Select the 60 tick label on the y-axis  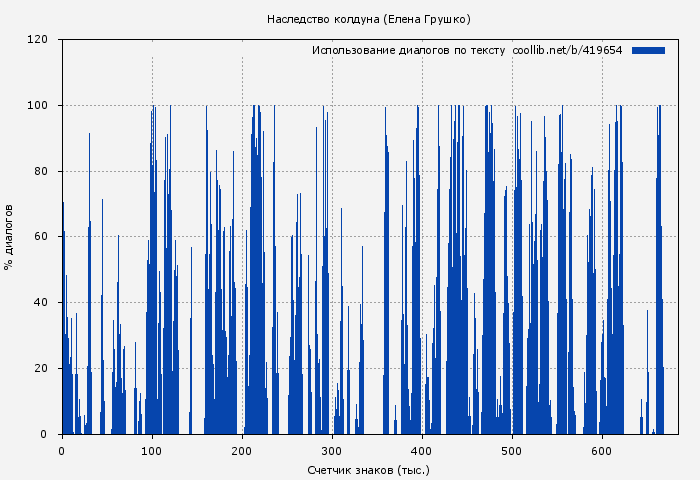41,237
